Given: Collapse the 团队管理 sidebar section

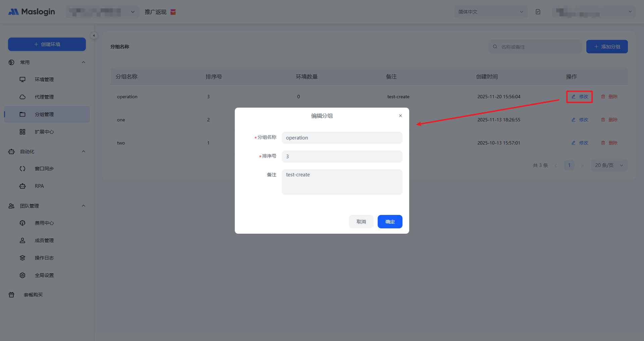Looking at the screenshot, I should coord(84,206).
